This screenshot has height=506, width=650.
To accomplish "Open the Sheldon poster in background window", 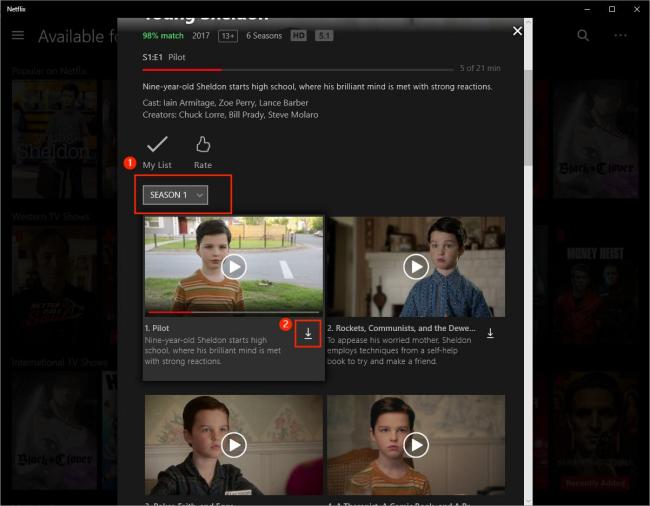I will 54,139.
